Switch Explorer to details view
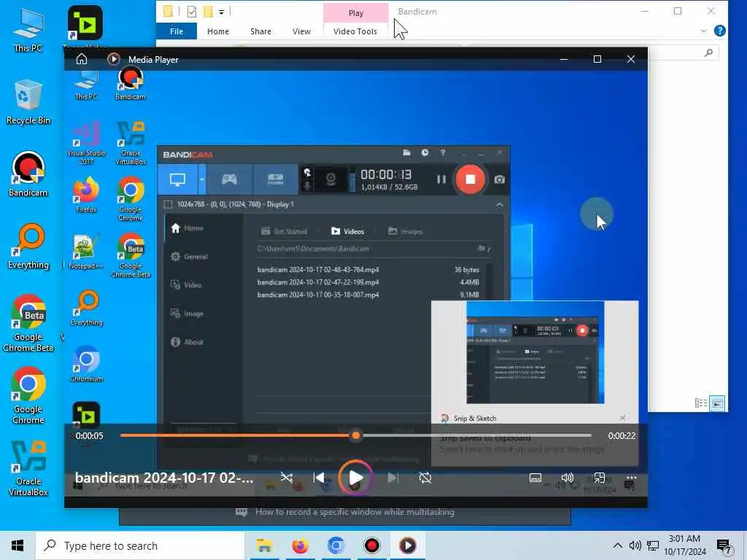 tap(701, 403)
